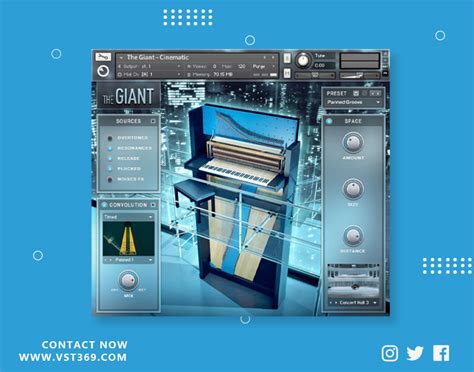The width and height of the screenshot is (474, 372).
Task: Visit the WWW.VST369.COM link
Action: tap(73, 357)
